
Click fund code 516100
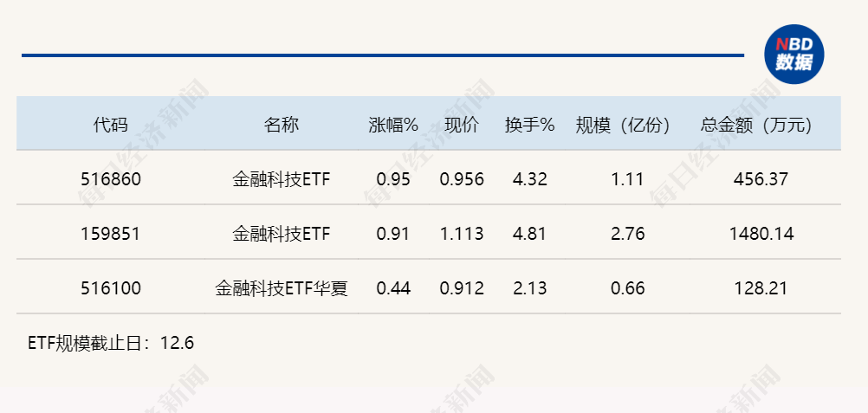click(111, 288)
